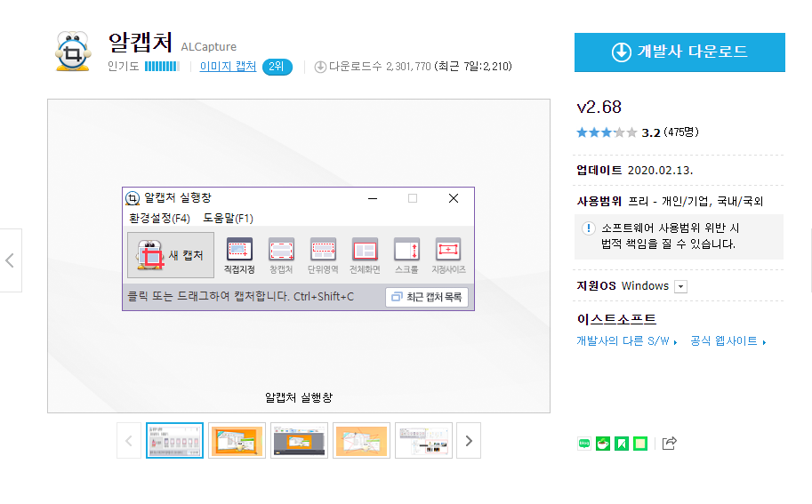Click the 2위 rank badge

pos(277,67)
